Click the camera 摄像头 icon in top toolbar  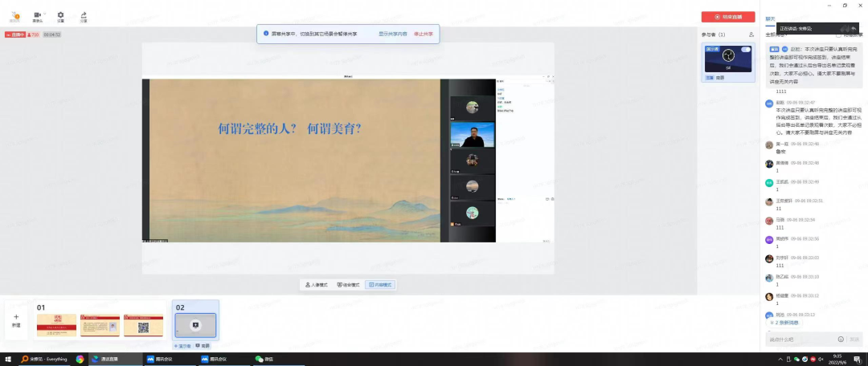coord(36,15)
